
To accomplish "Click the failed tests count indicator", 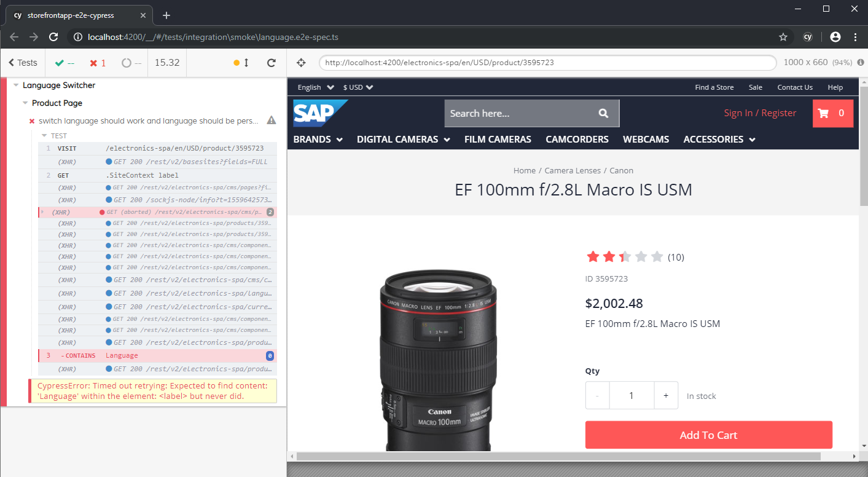I will pos(98,63).
